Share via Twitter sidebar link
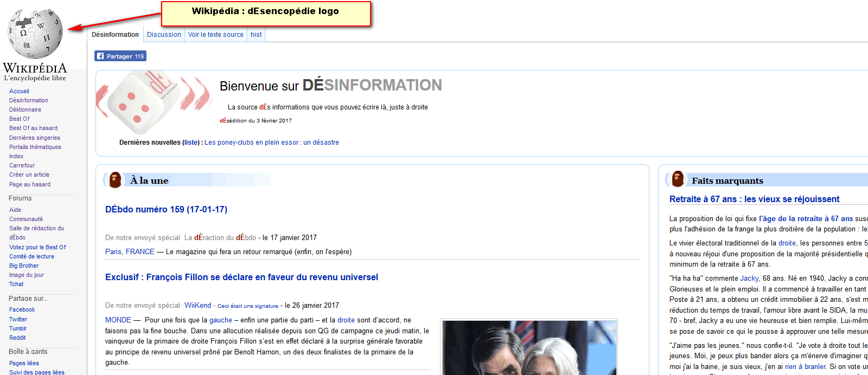The height and width of the screenshot is (375, 868). 18,319
